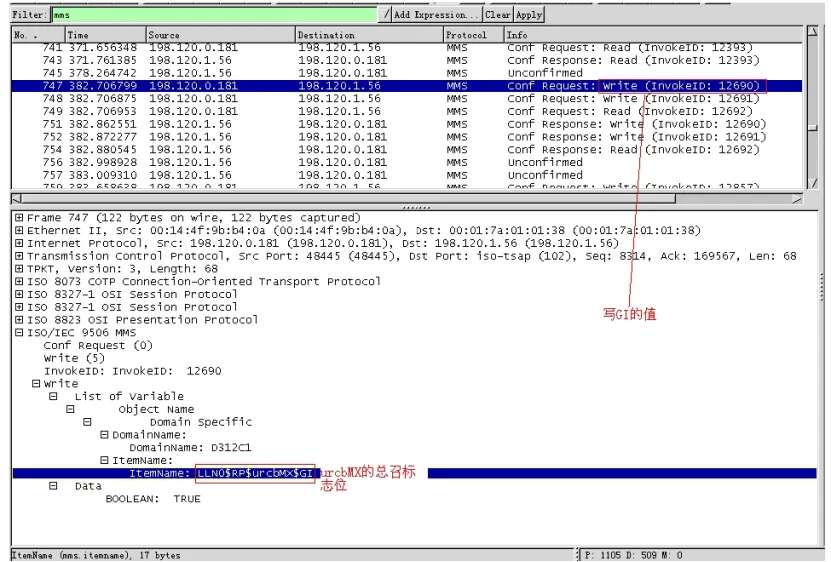Click the Filter label button
Screen dimensions: 831x562
(x=30, y=15)
